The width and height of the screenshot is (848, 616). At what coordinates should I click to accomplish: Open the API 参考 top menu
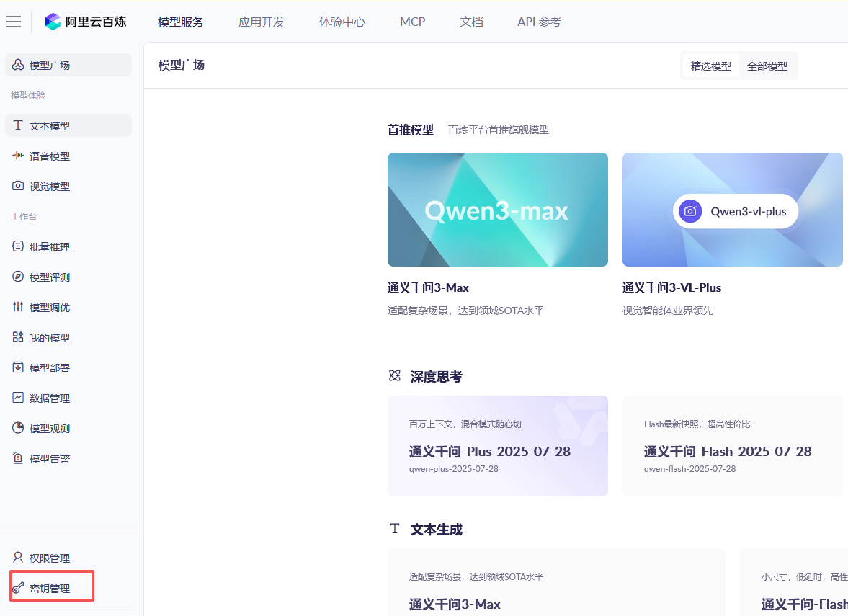pyautogui.click(x=539, y=22)
